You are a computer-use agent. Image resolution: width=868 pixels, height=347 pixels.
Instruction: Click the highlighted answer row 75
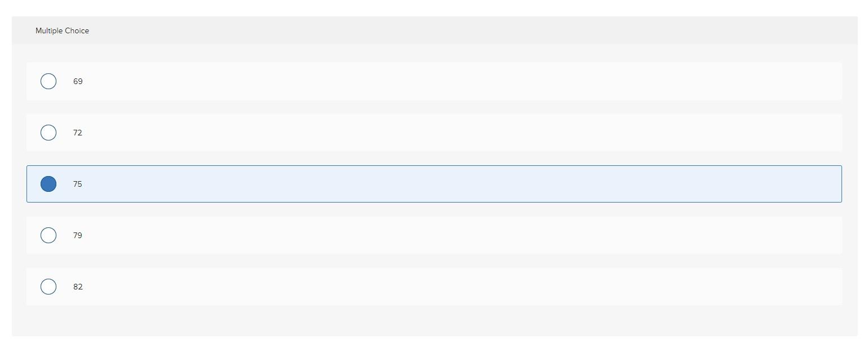pyautogui.click(x=225, y=183)
